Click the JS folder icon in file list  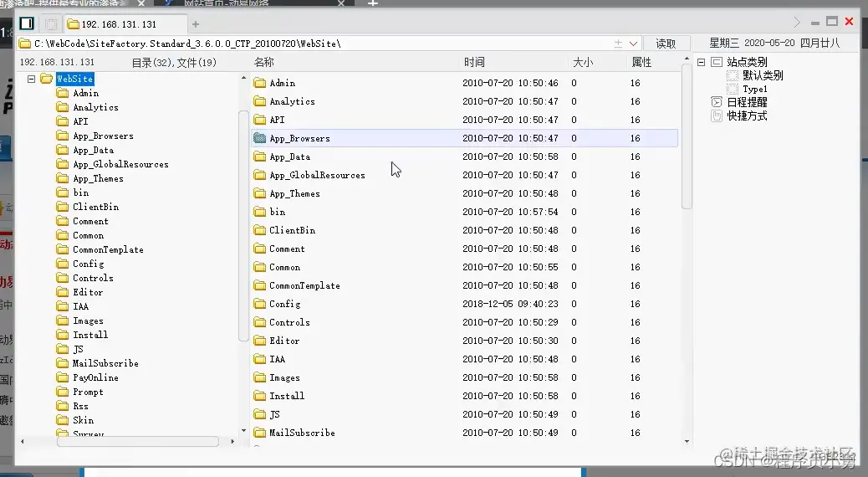(x=259, y=414)
